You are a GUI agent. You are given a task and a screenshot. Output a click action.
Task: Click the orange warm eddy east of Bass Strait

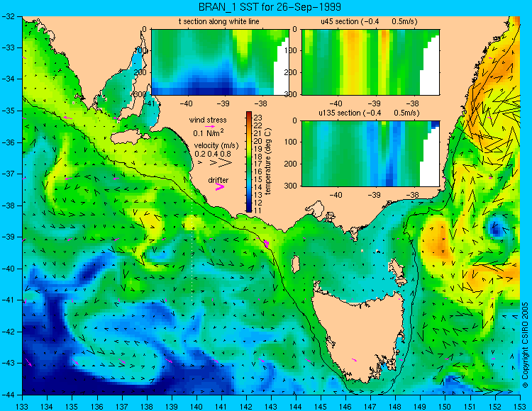tap(438, 240)
